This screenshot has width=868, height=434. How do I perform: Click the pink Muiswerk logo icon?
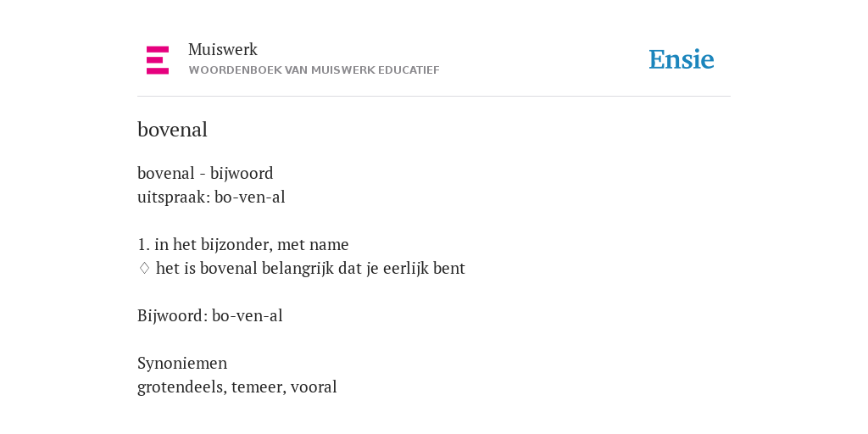158,60
